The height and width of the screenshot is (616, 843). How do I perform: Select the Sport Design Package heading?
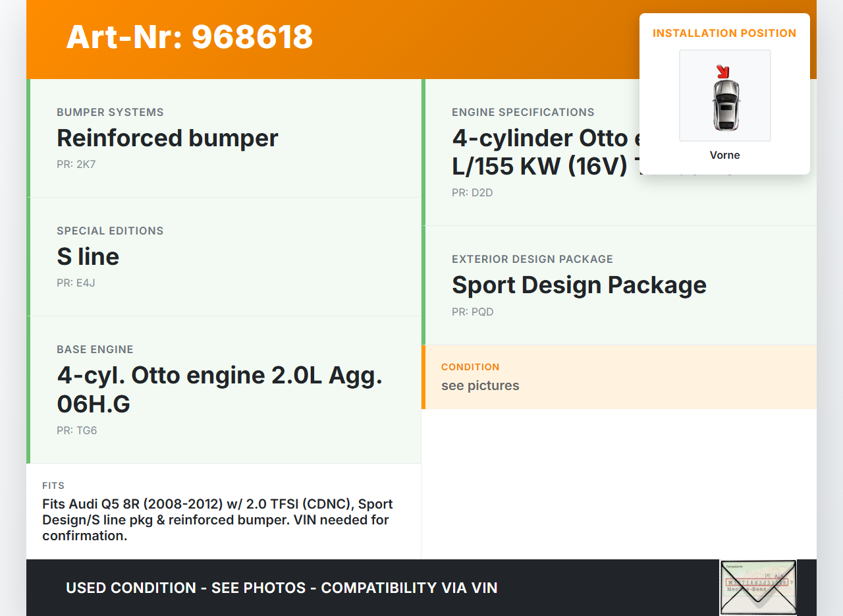click(x=579, y=285)
